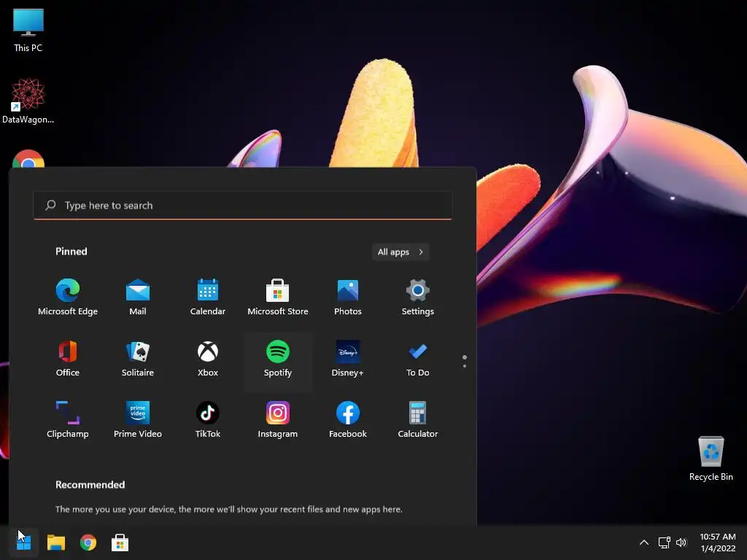Focus the Type here to search box
The image size is (747, 560).
[x=242, y=205]
